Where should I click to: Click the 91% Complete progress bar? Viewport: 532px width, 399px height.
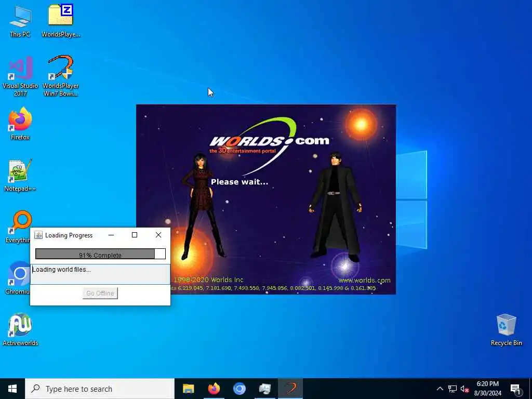click(x=100, y=254)
